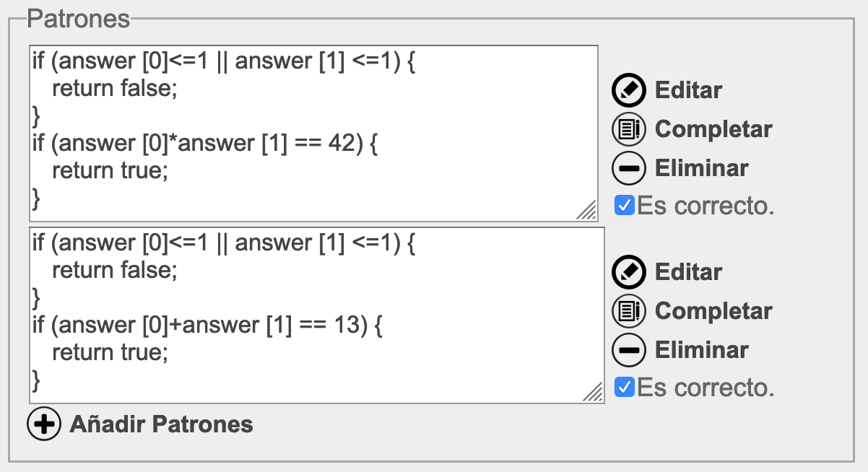Click the plus icon beside Añadir Patrones
Image resolution: width=868 pixels, height=472 pixels.
44,424
